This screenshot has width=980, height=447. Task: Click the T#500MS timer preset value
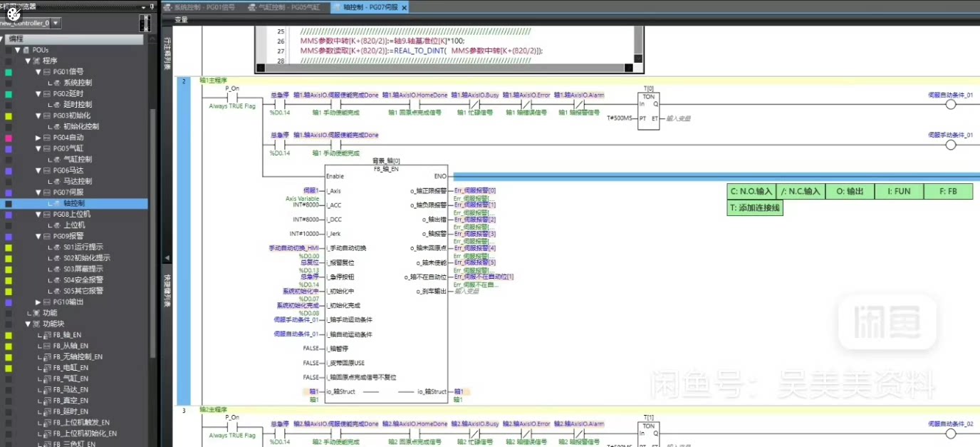coord(620,118)
